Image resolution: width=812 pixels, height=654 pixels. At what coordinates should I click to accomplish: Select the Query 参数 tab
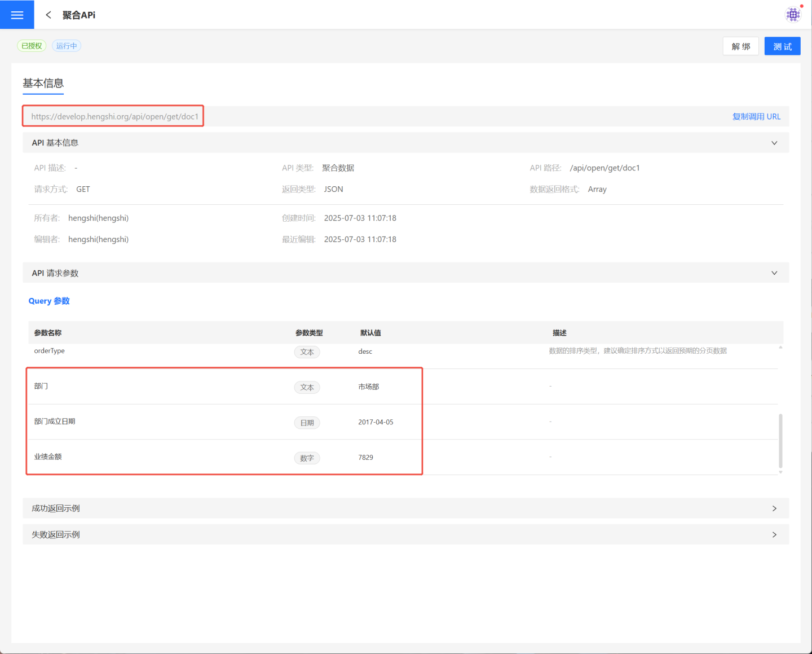49,301
